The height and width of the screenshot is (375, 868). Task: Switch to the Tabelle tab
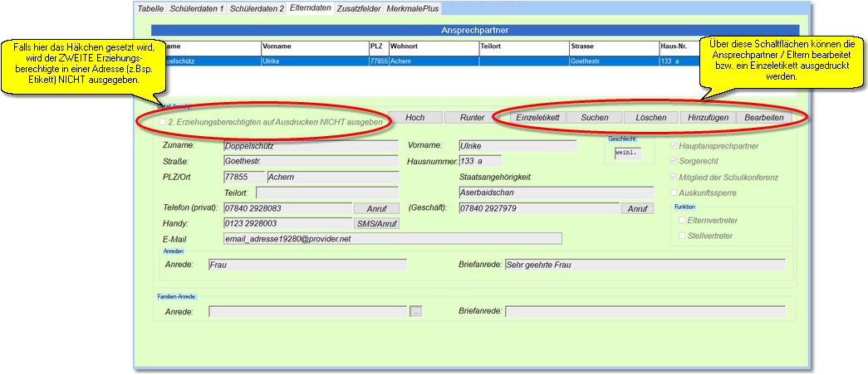coord(150,8)
